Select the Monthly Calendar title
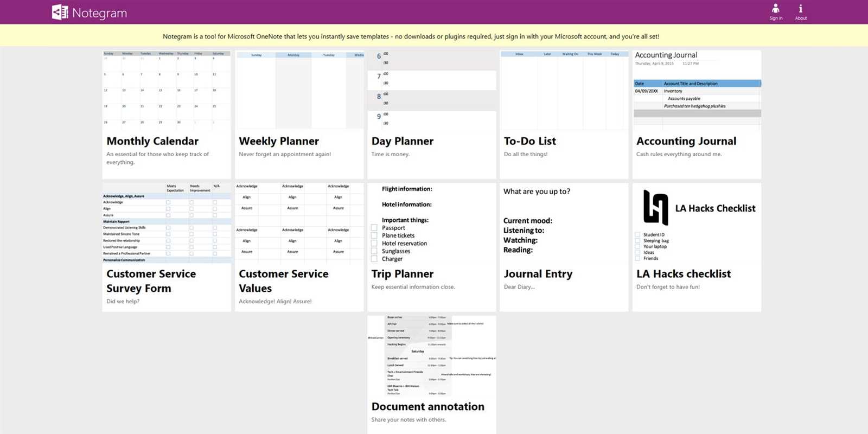This screenshot has height=434, width=868. click(152, 141)
